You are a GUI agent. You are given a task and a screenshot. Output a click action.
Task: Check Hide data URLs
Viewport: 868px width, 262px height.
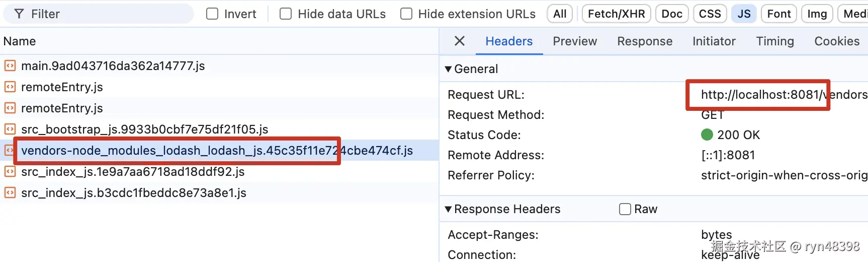pyautogui.click(x=286, y=14)
